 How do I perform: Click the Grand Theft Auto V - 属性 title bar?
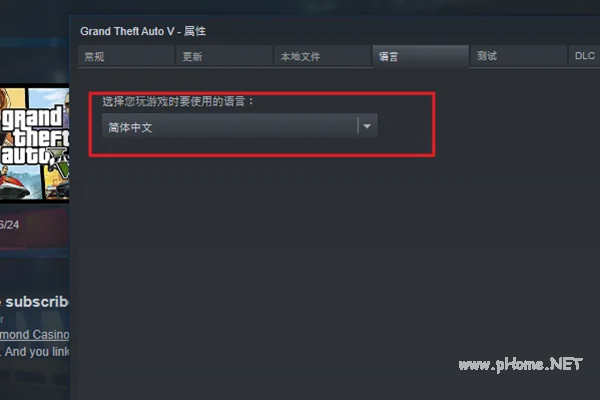pyautogui.click(x=143, y=31)
